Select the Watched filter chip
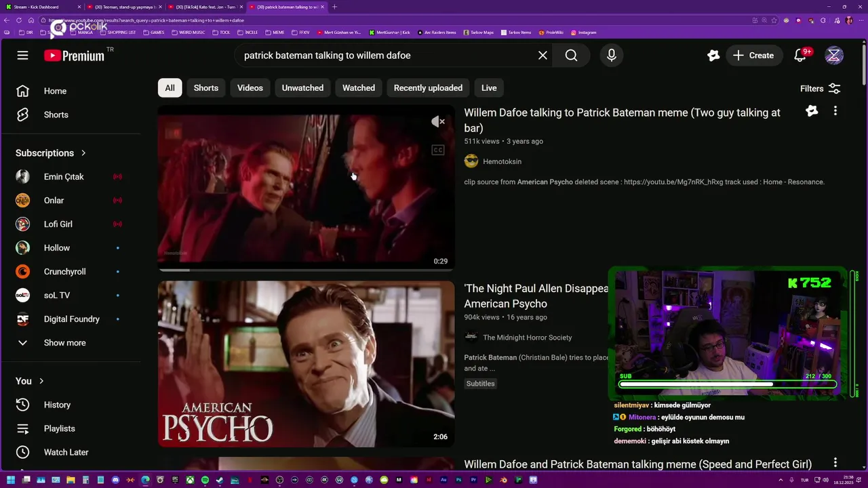The image size is (868, 488). 359,88
